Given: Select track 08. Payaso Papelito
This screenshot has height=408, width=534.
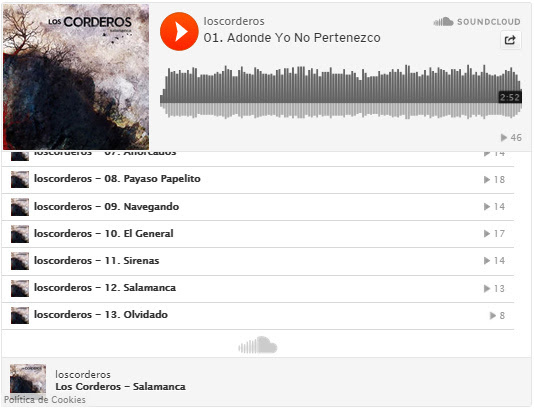Looking at the screenshot, I should (258, 179).
